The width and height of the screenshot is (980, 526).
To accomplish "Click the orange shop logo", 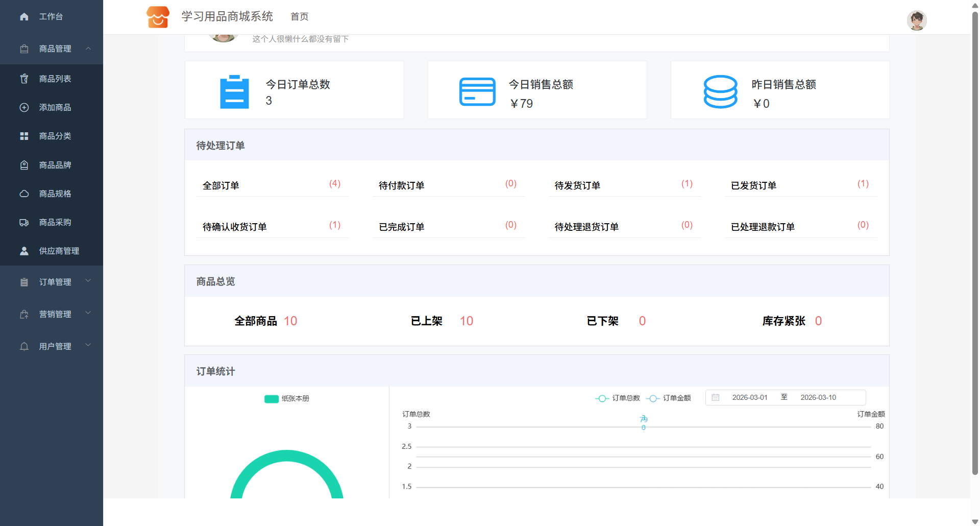I will click(x=158, y=17).
